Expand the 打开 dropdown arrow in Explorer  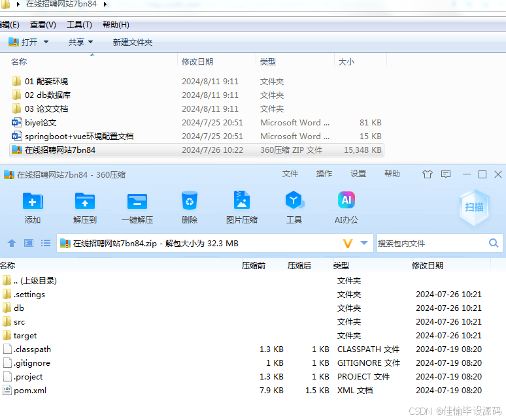point(46,42)
